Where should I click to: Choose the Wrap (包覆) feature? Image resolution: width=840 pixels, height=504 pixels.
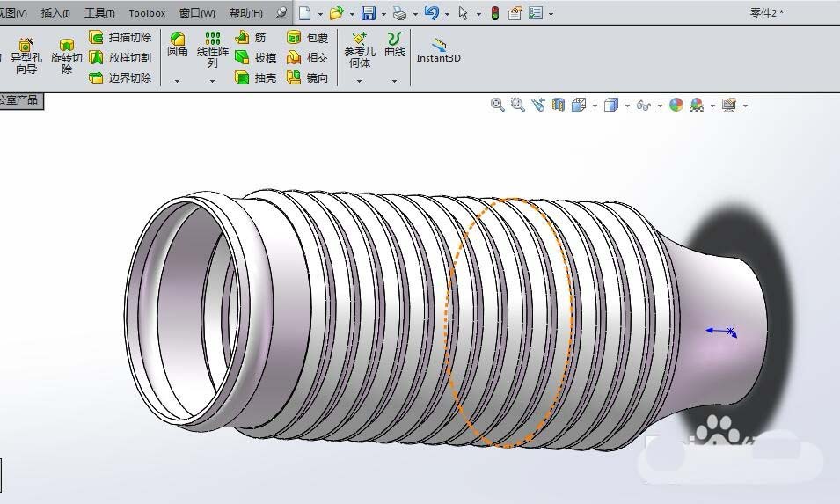click(x=308, y=37)
